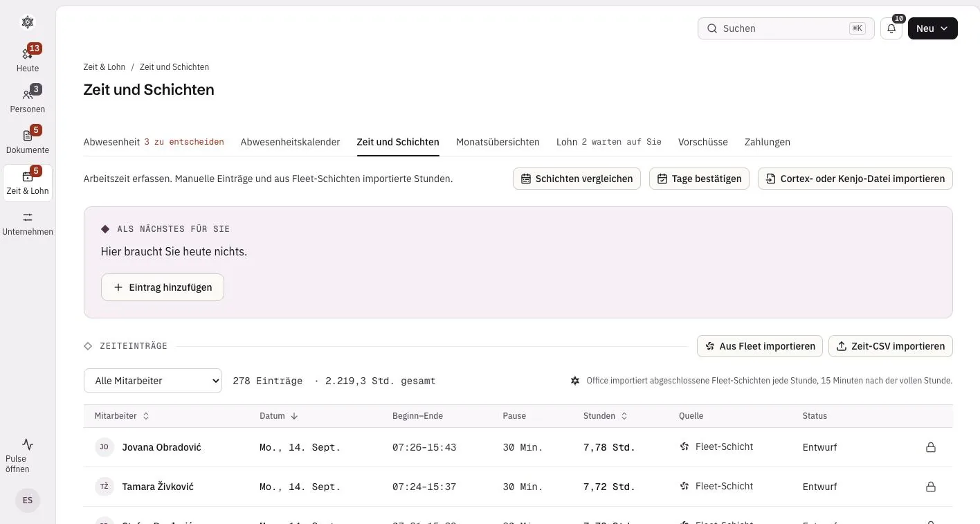Select the Zeit und Schichten tab
The height and width of the screenshot is (524, 980).
point(398,142)
